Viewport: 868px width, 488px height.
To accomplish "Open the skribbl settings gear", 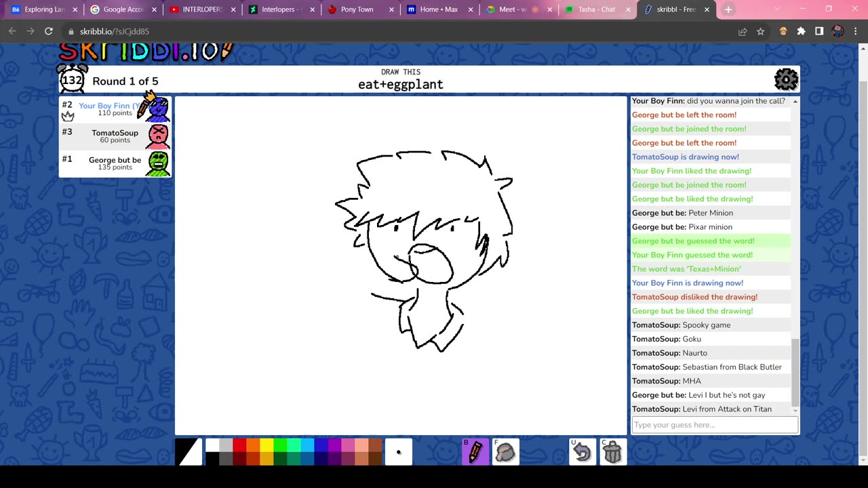I will click(786, 79).
